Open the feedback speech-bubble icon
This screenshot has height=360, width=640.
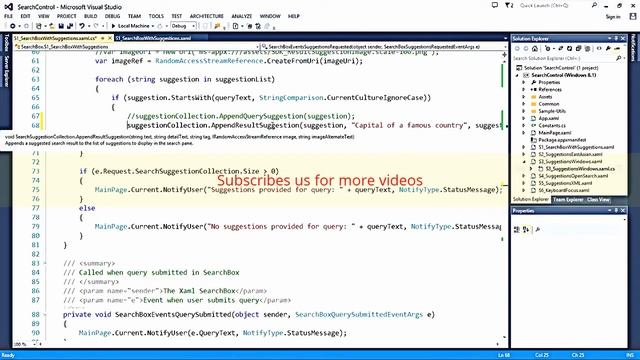click(x=495, y=5)
